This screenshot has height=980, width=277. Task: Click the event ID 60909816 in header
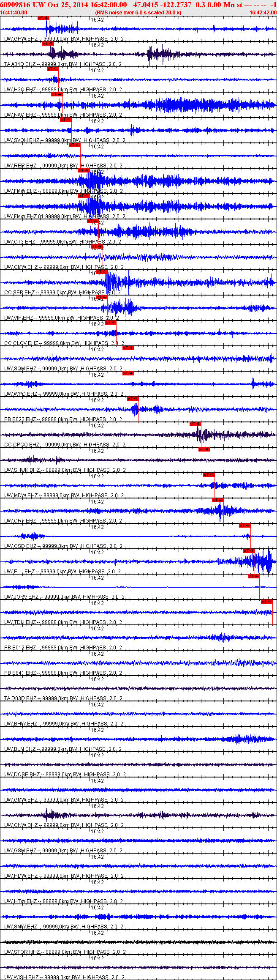[15, 5]
